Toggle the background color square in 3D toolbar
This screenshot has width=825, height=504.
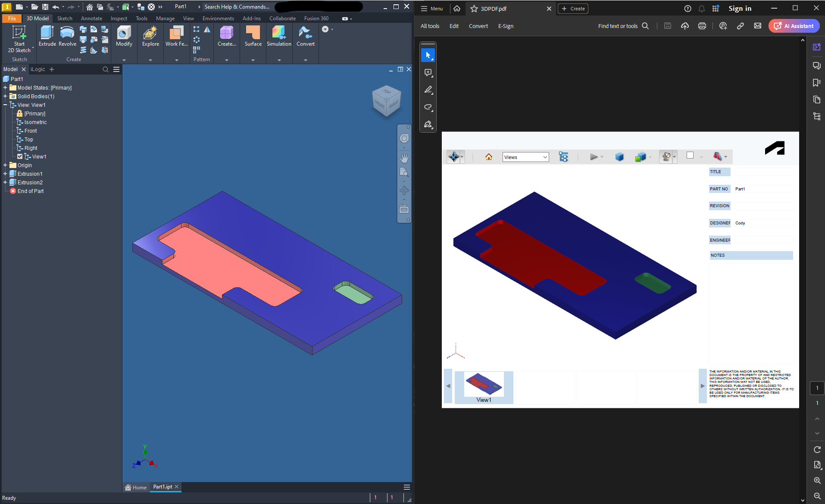tap(690, 156)
